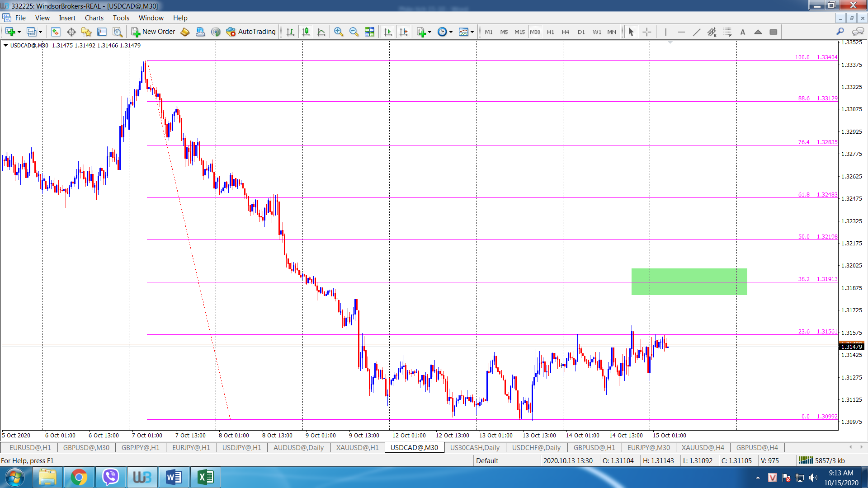This screenshot has height=488, width=868.
Task: Open the MetaEditor book icon
Action: pos(185,32)
